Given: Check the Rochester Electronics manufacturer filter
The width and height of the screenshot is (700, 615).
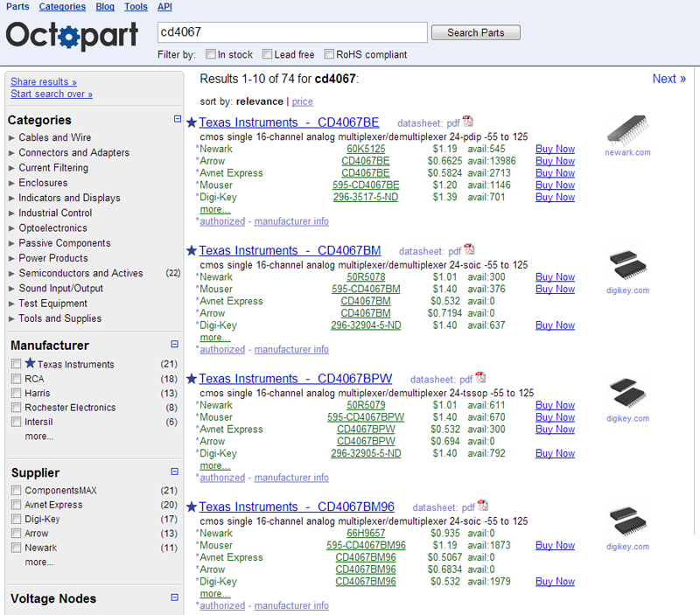Looking at the screenshot, I should coord(17,408).
